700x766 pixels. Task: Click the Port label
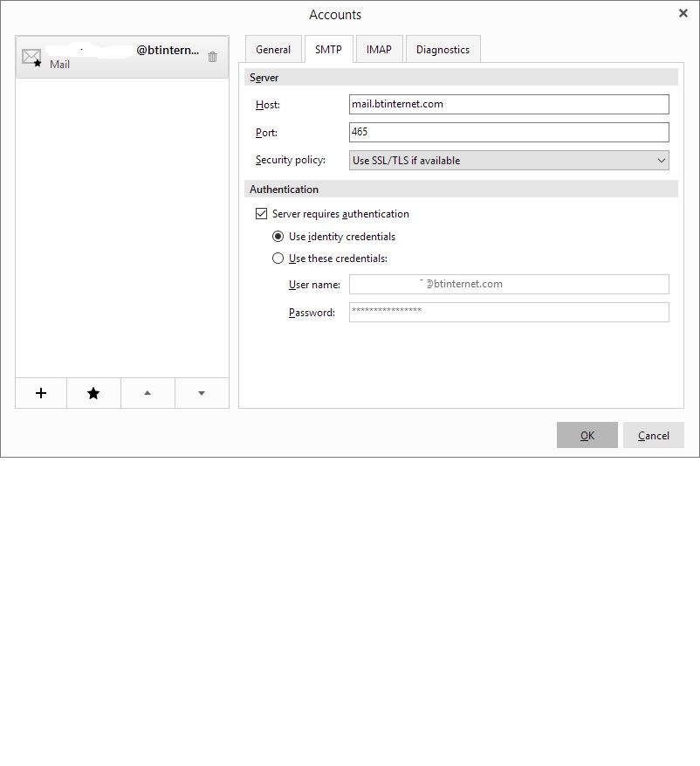(x=266, y=133)
